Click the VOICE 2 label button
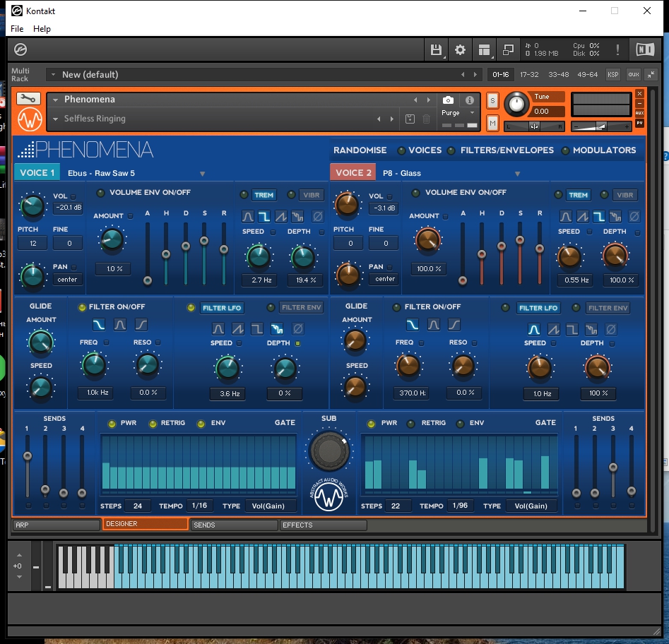Image resolution: width=669 pixels, height=644 pixels. point(353,173)
